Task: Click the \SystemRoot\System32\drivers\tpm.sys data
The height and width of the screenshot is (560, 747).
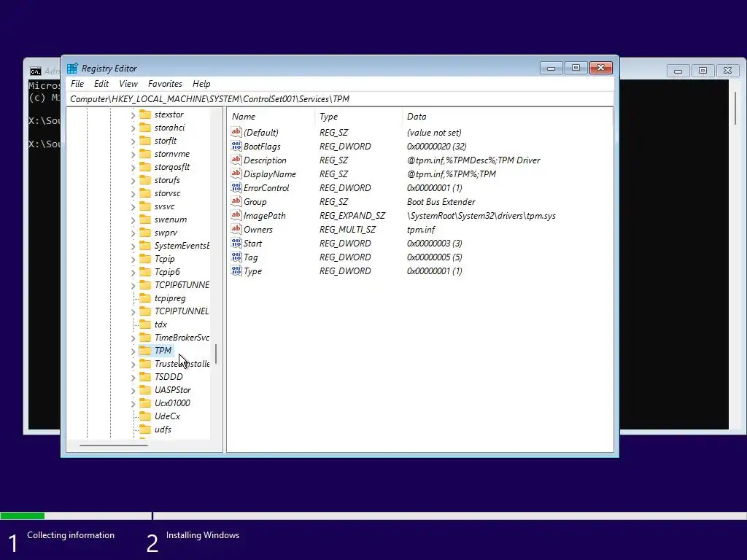Action: coord(481,216)
